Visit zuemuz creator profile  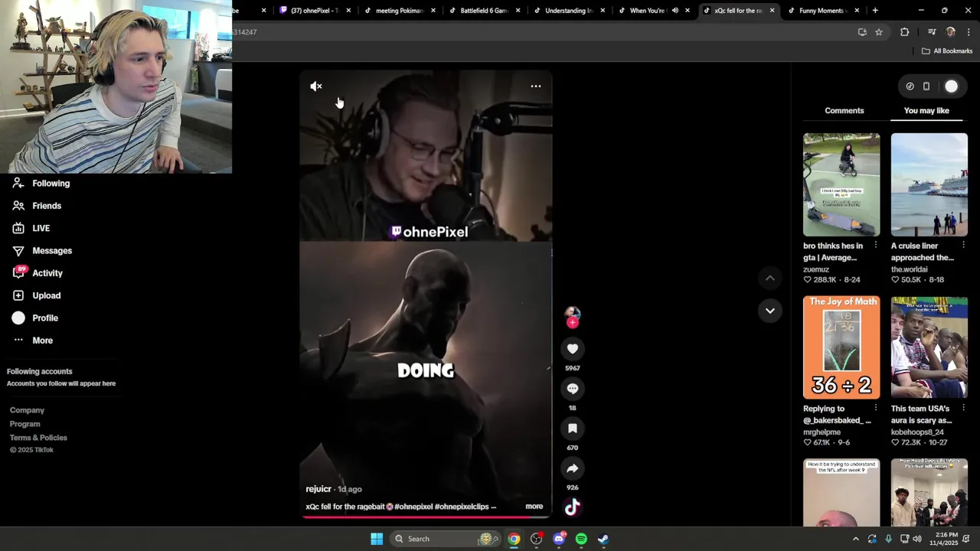816,269
